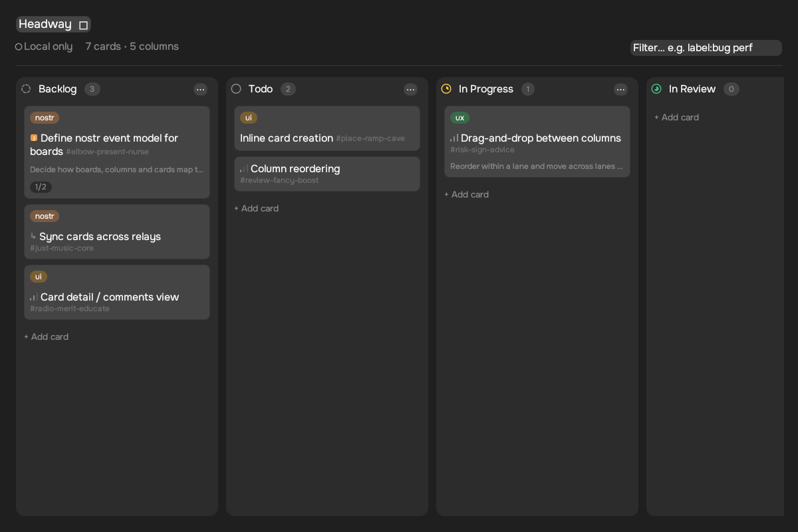
Task: Open the Column reordering card
Action: pos(327,174)
